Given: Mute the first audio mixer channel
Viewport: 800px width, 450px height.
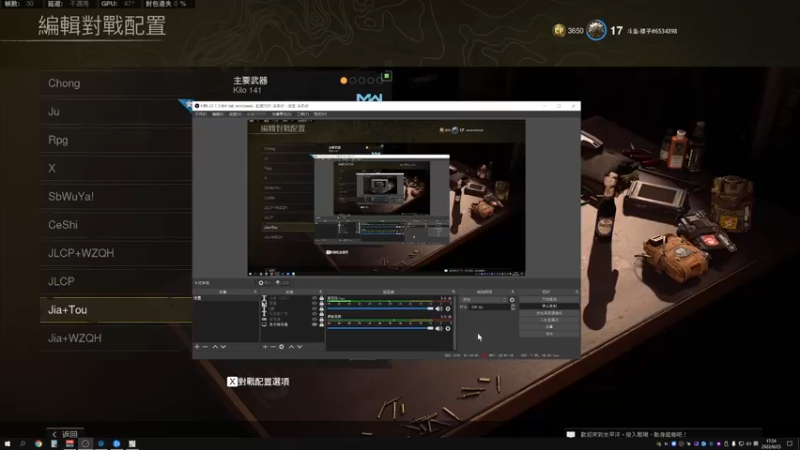Looking at the screenshot, I should click(x=439, y=309).
